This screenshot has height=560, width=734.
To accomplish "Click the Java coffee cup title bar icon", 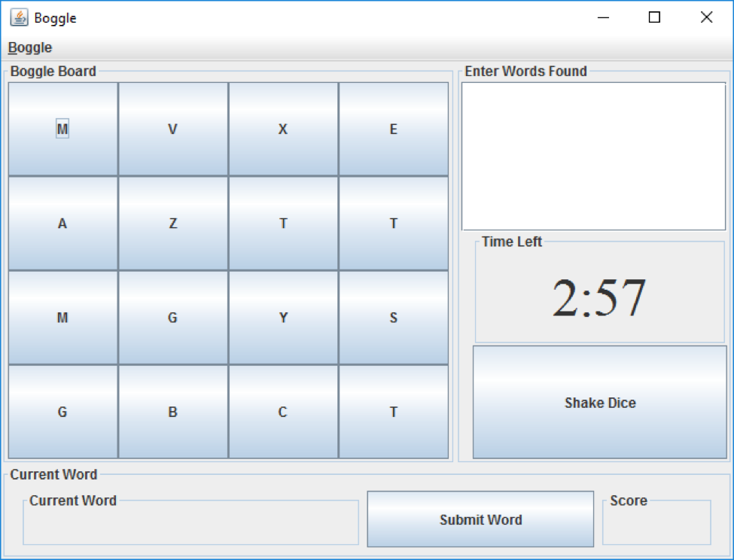I will pyautogui.click(x=18, y=17).
